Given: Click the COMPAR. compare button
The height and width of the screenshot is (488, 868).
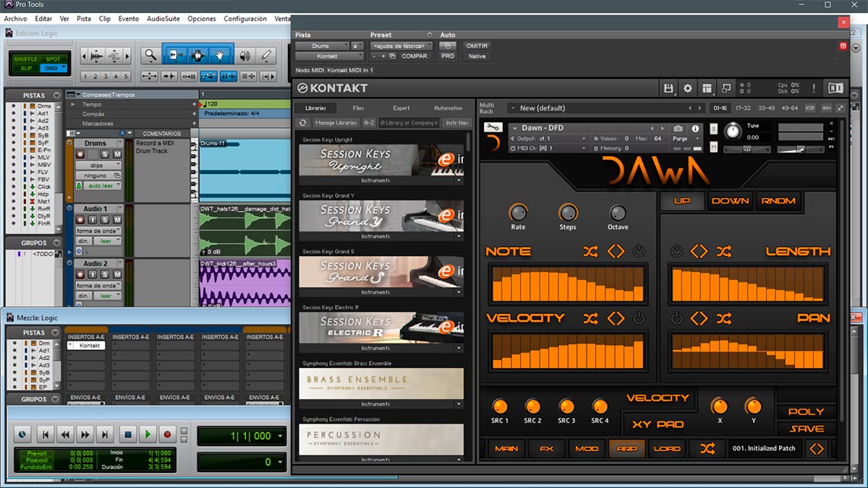Looking at the screenshot, I should point(415,56).
